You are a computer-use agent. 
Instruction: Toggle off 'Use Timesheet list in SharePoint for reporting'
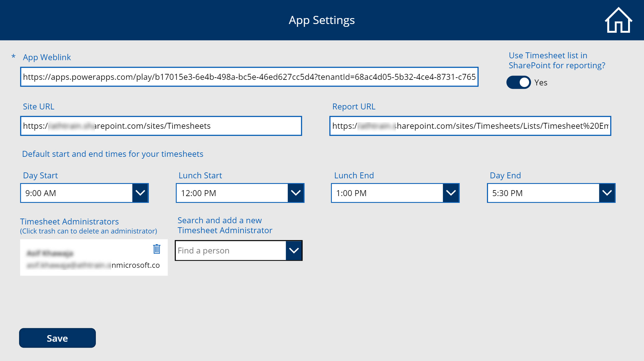click(x=518, y=82)
